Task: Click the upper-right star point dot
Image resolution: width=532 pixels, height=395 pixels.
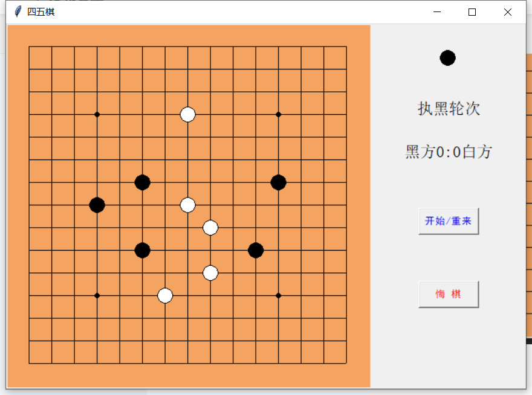Action: (278, 114)
